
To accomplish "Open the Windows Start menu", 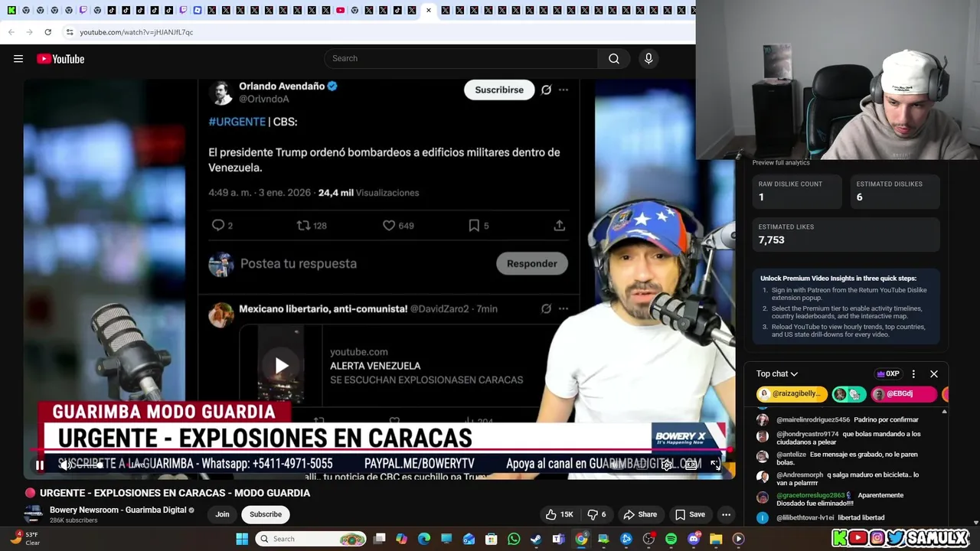I will coord(242,539).
